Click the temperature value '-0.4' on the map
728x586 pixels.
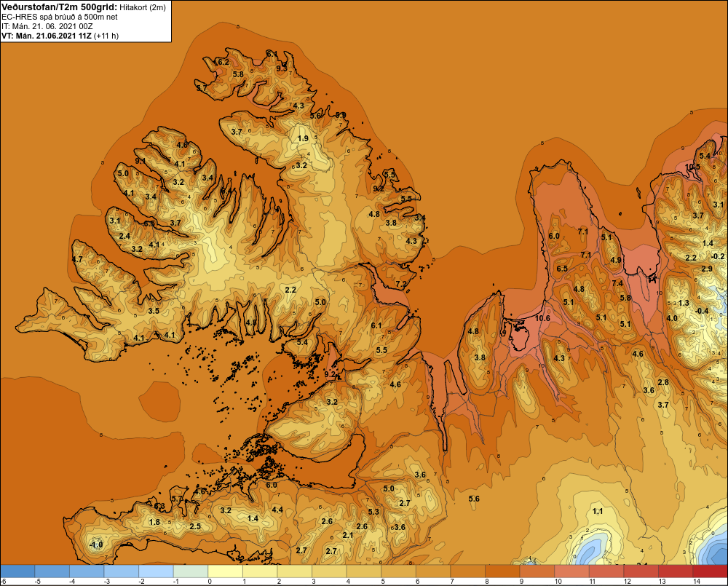pos(702,311)
